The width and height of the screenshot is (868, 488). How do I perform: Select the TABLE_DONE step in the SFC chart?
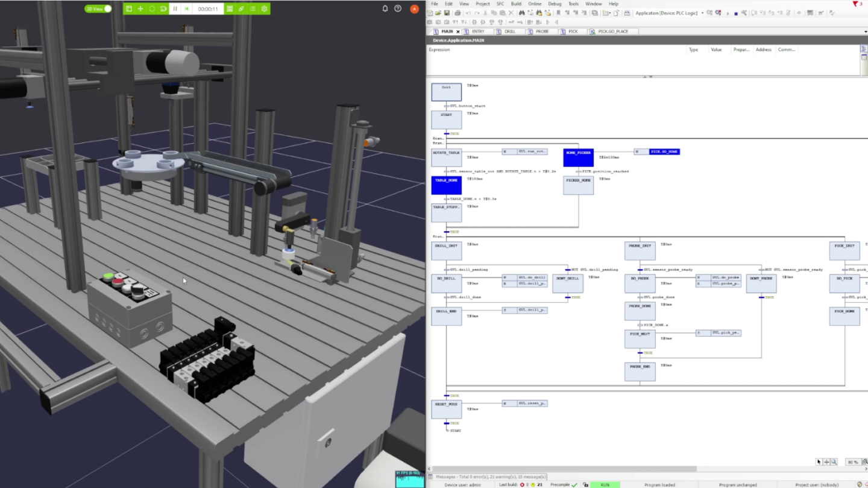pyautogui.click(x=446, y=185)
